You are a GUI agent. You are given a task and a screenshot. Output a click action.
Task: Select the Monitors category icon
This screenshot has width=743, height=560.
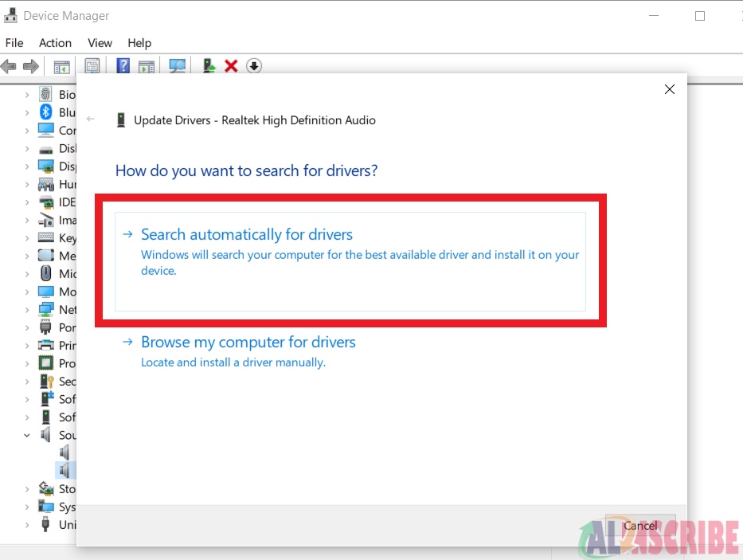(x=46, y=291)
